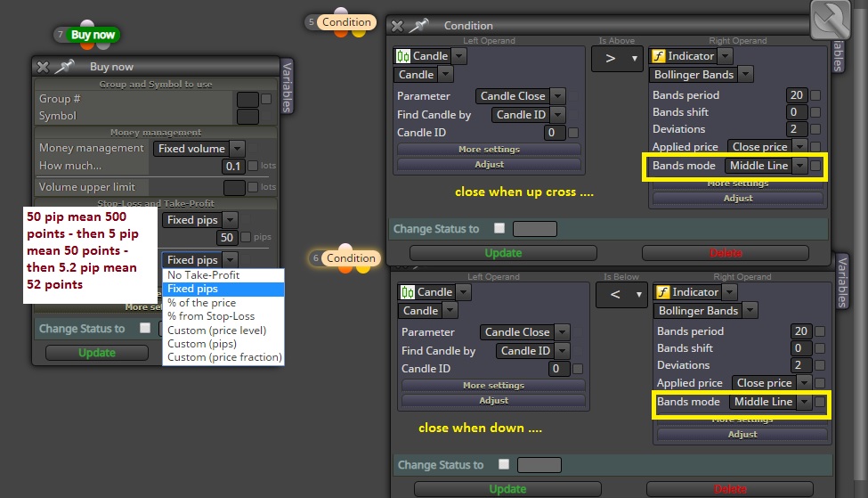The width and height of the screenshot is (868, 498).
Task: Toggle Change Status to in lower Condition
Action: (x=504, y=464)
